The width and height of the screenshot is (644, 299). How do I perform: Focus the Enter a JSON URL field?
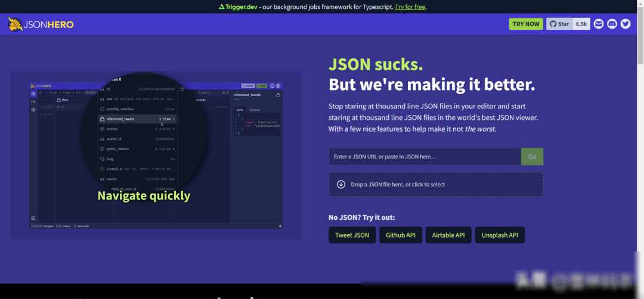point(425,157)
